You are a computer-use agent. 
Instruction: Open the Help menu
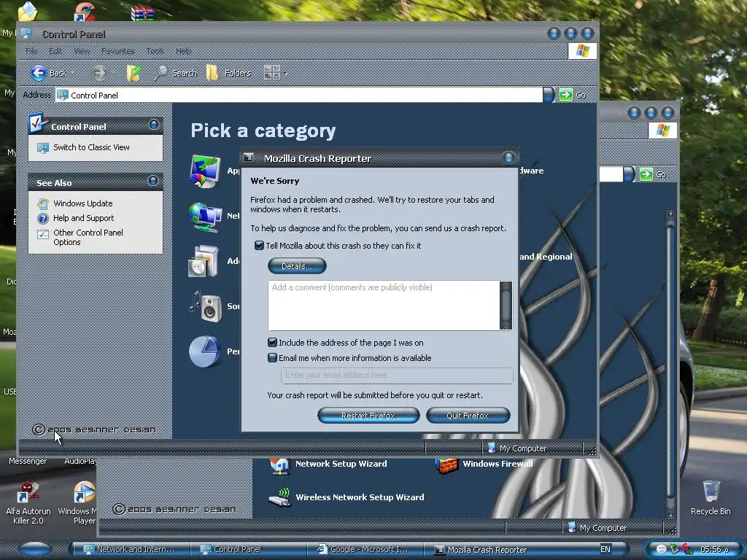183,51
